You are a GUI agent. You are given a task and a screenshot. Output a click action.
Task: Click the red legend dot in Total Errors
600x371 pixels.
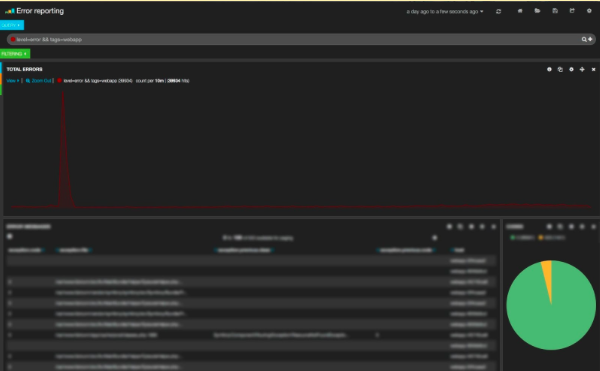tap(59, 81)
